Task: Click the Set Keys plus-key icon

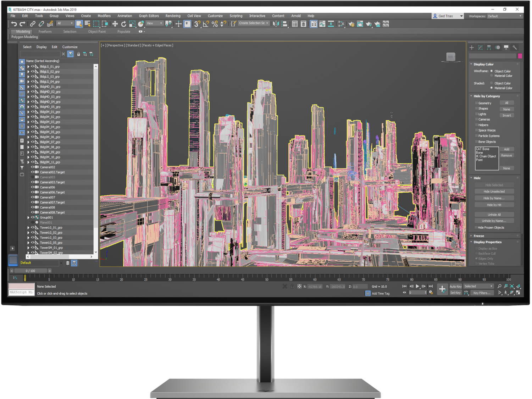Action: pyautogui.click(x=442, y=289)
